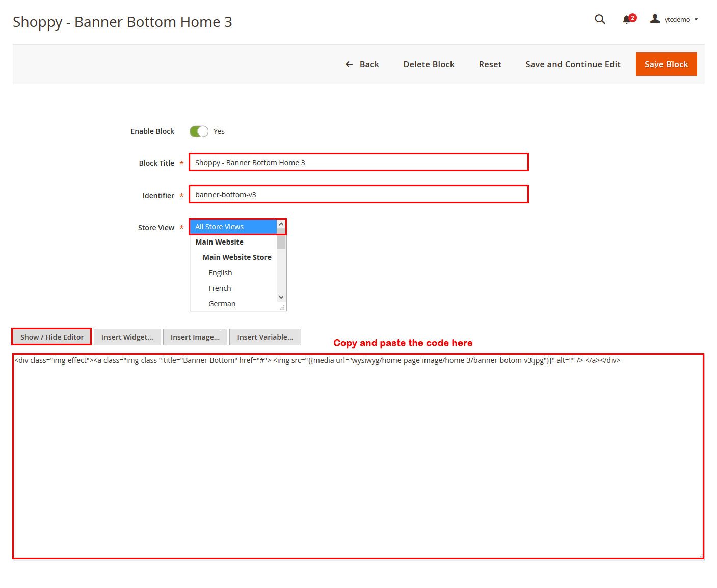Click the Reset button
The height and width of the screenshot is (588, 717).
(490, 64)
